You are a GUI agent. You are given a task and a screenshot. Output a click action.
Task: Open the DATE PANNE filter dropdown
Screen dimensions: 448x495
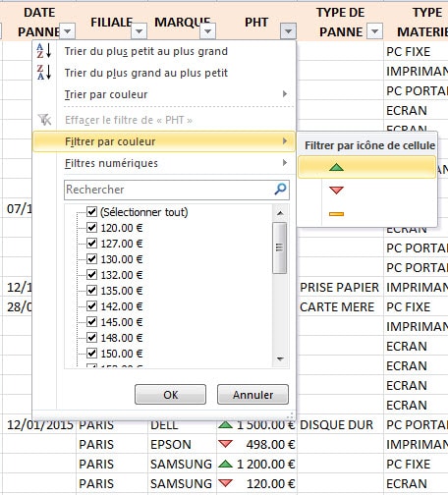(x=68, y=31)
